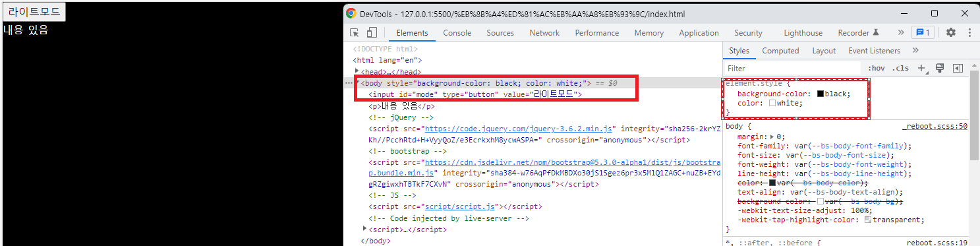
Task: Open the reboot.scss:19 source link
Action: point(937,243)
